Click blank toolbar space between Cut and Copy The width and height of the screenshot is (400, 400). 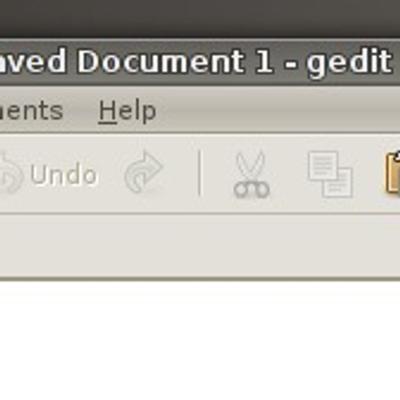[x=288, y=175]
